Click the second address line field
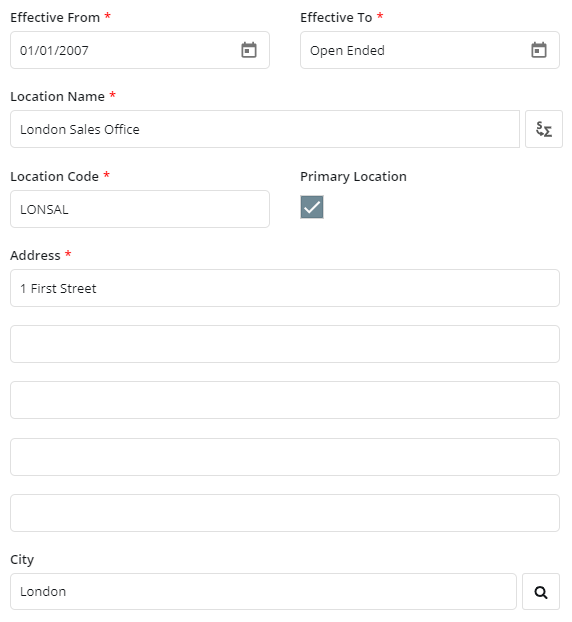The width and height of the screenshot is (572, 622). pyautogui.click(x=285, y=344)
